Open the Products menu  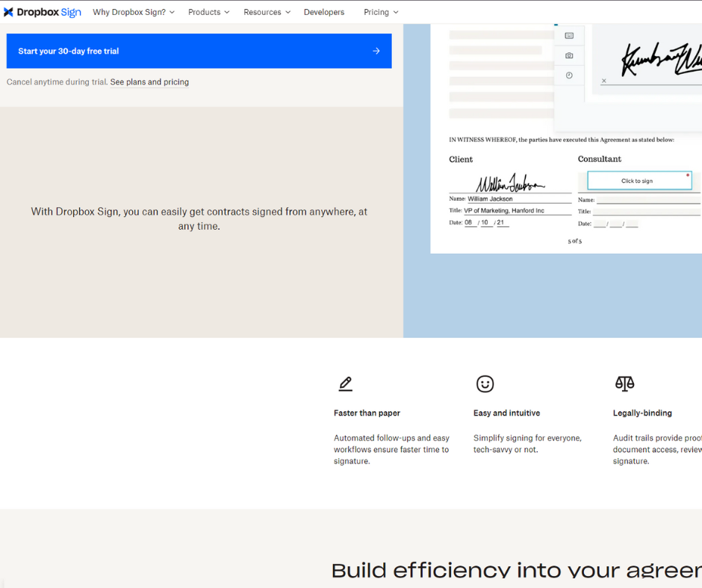tap(208, 12)
